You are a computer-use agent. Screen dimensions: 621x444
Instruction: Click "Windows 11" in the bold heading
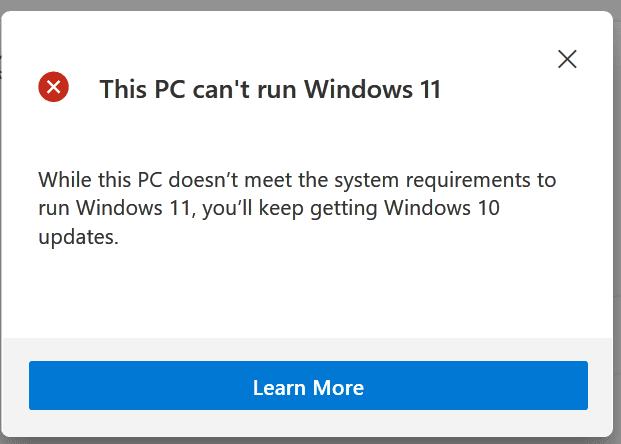click(x=372, y=90)
